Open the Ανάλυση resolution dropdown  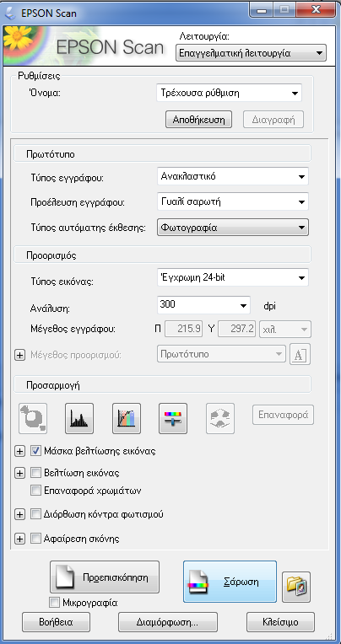pos(203,305)
